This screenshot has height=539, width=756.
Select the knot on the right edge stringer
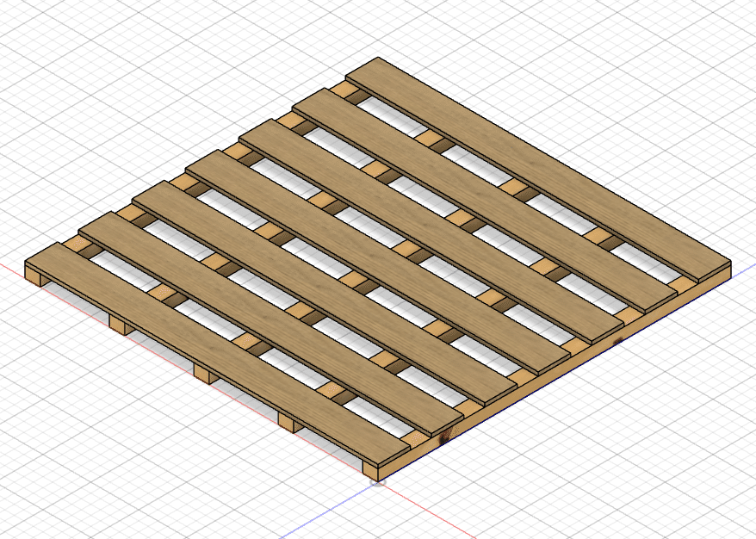click(x=618, y=340)
